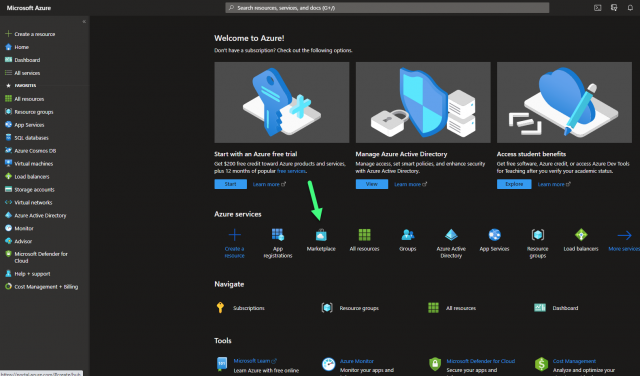This screenshot has width=640, height=376.
Task: Open Resource groups under Navigate
Action: 350,308
